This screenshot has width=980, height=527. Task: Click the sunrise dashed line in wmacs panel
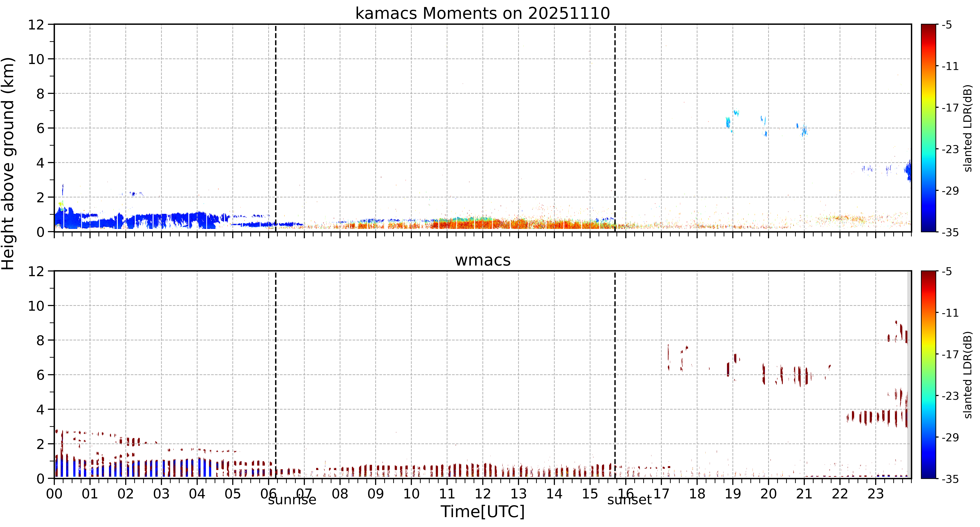click(x=275, y=375)
